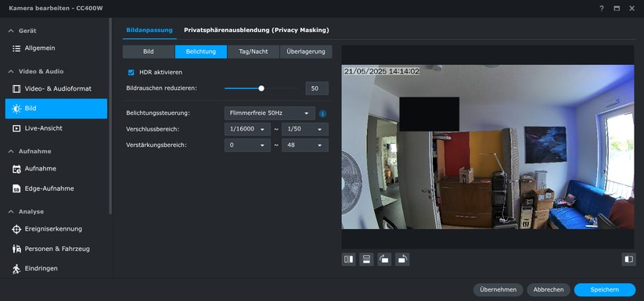The image size is (644, 301).
Task: Open the Live-Ansicht page
Action: [x=56, y=128]
